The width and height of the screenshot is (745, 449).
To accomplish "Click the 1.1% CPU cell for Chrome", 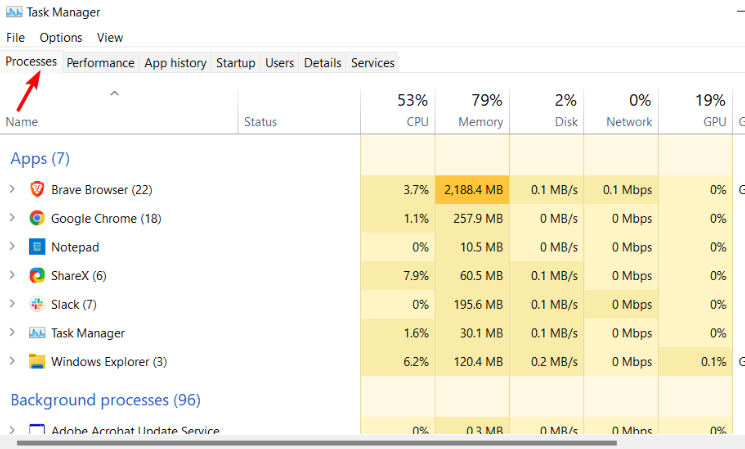I will point(398,219).
